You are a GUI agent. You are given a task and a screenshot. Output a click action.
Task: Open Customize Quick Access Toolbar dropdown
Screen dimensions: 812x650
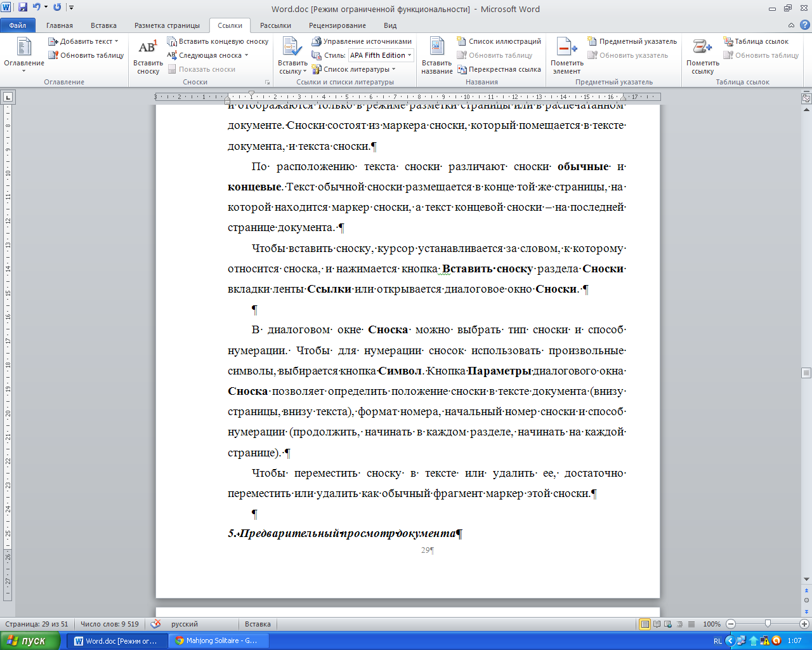71,8
